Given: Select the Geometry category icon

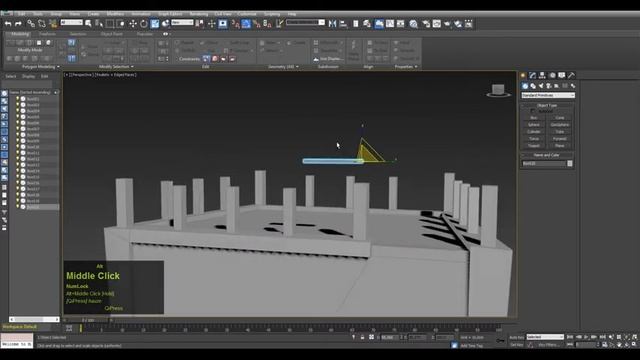Looking at the screenshot, I should click(525, 86).
